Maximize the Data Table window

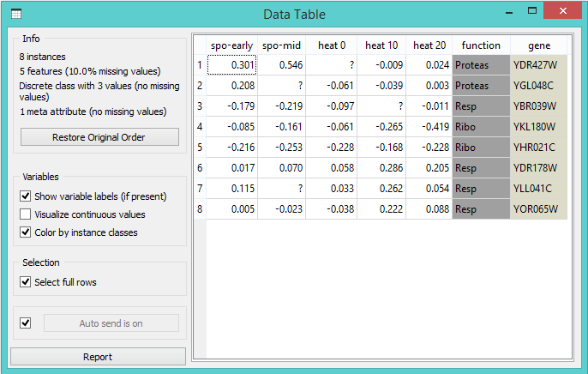coord(531,12)
